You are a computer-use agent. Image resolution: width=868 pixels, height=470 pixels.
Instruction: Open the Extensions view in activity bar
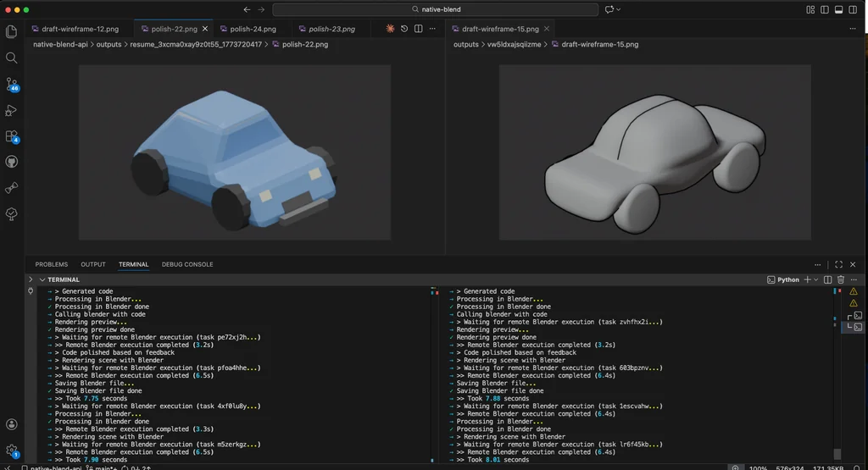click(12, 136)
